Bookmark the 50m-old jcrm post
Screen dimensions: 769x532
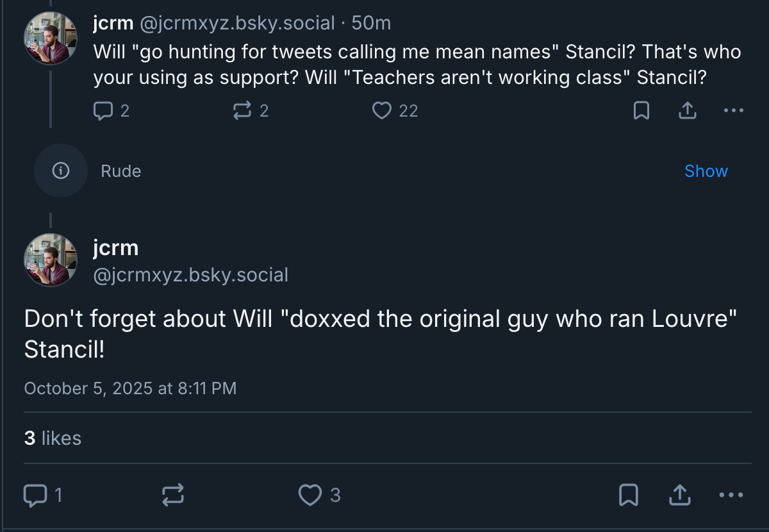pyautogui.click(x=641, y=111)
